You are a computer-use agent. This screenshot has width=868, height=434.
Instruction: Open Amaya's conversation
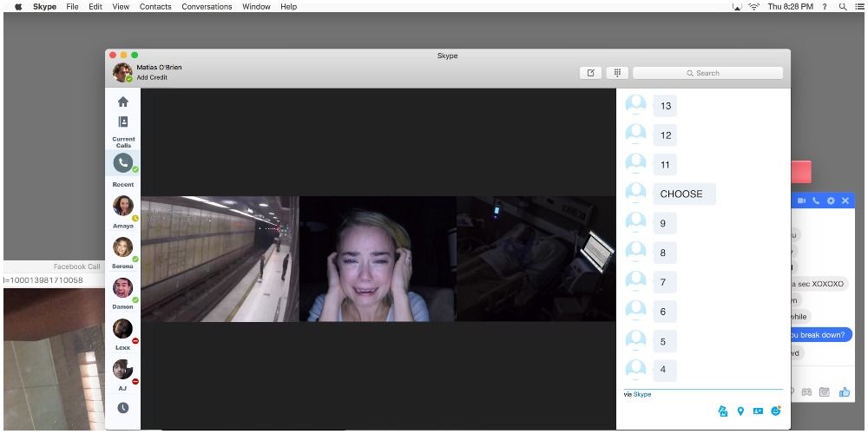tap(123, 206)
